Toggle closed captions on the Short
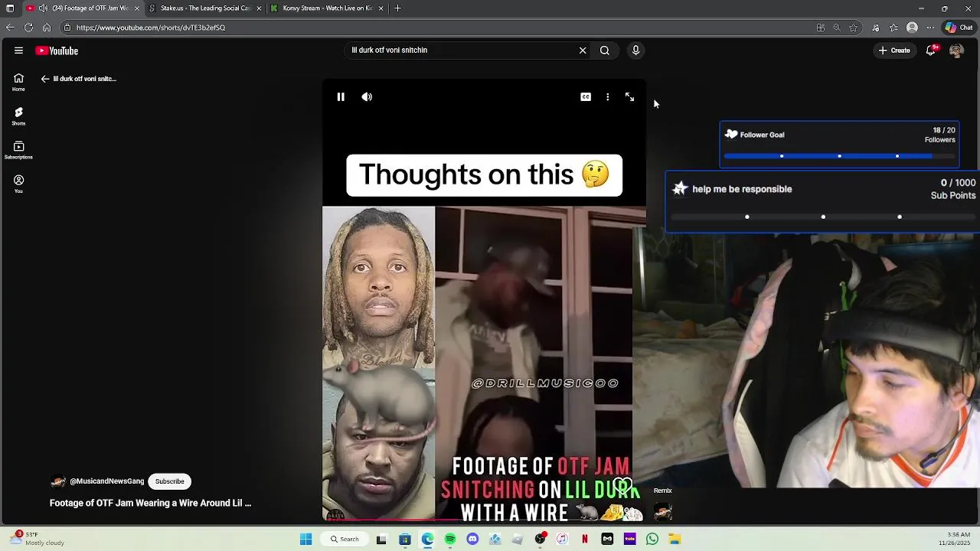This screenshot has width=980, height=551. (586, 97)
